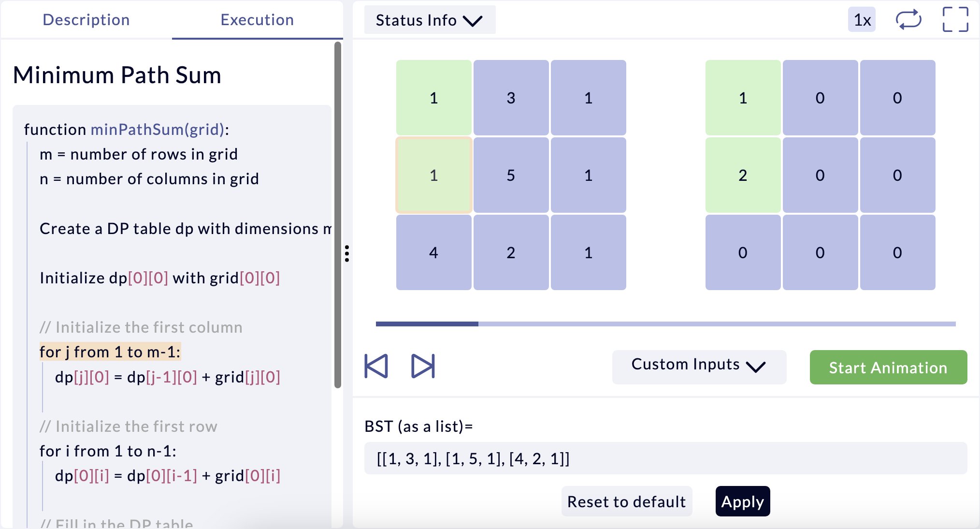Click the vertical ellipsis panel divider handle
This screenshot has height=529, width=980.
click(x=347, y=253)
